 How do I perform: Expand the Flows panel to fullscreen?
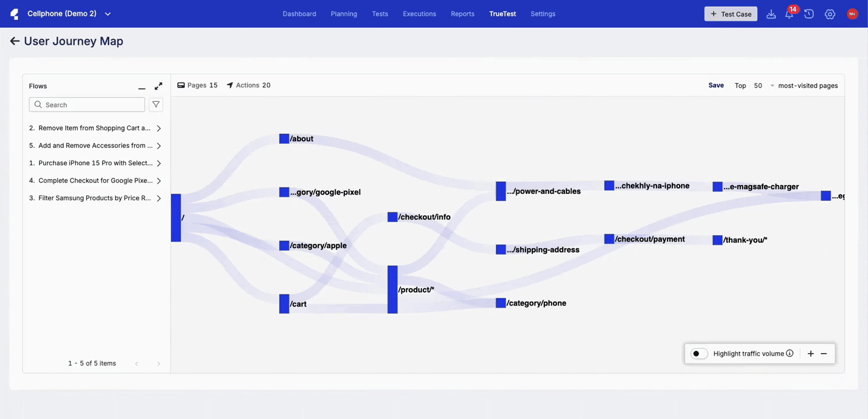point(158,86)
